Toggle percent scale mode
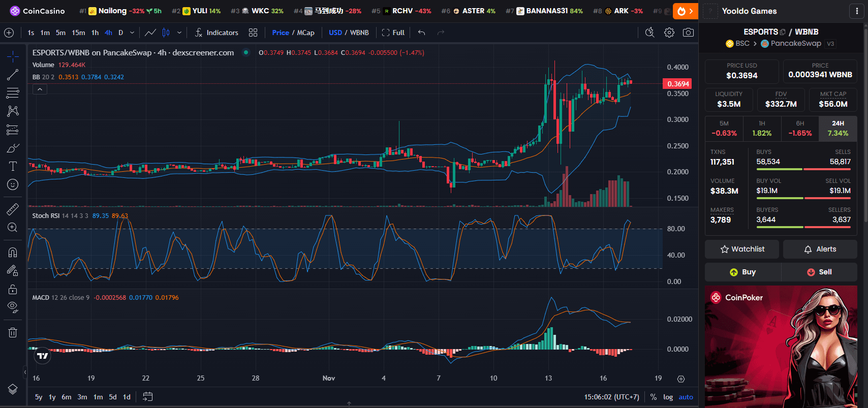 tap(653, 397)
